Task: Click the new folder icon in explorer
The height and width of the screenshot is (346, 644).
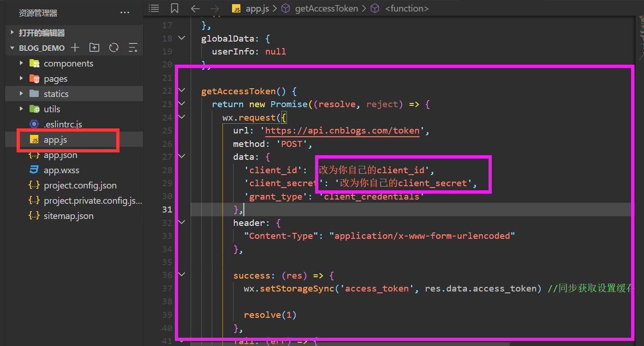Action: point(95,48)
